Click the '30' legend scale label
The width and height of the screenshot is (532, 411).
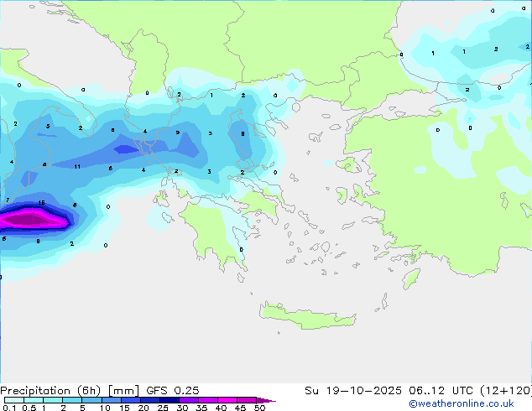coord(182,408)
